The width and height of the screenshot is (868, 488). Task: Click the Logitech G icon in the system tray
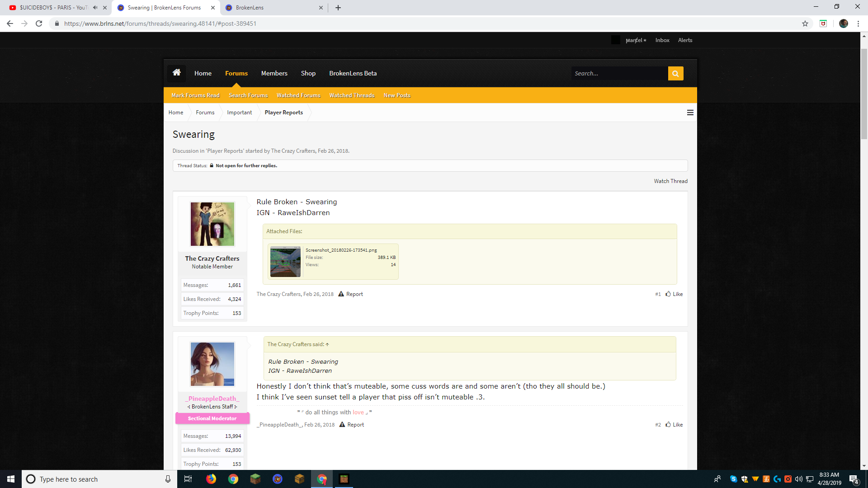pos(777,479)
